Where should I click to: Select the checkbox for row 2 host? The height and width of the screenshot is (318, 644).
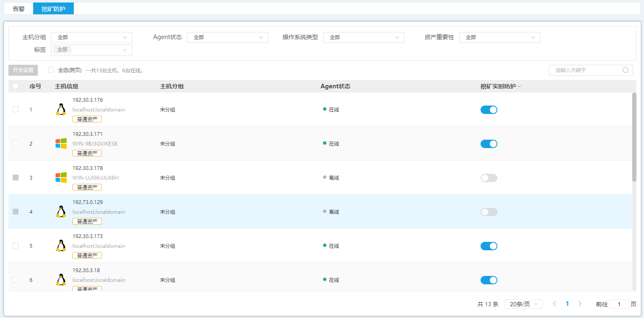coord(16,143)
